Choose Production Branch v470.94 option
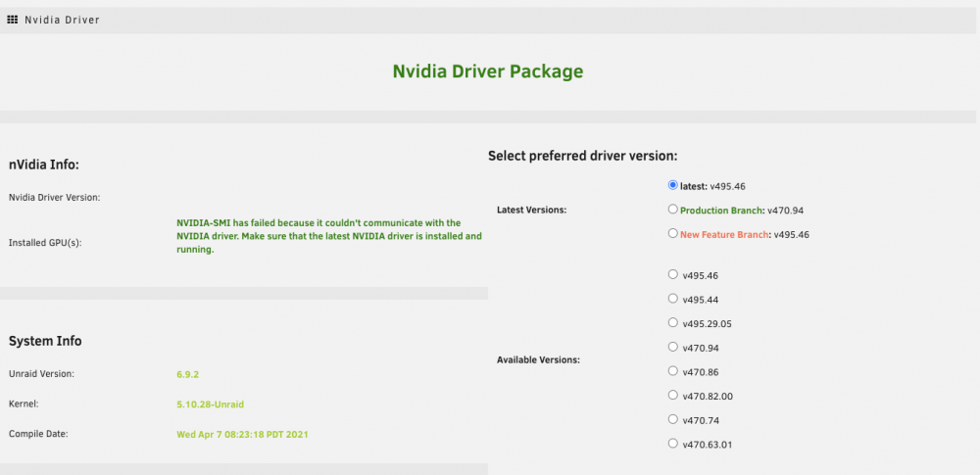Screen dimensions: 980x475 (672, 209)
